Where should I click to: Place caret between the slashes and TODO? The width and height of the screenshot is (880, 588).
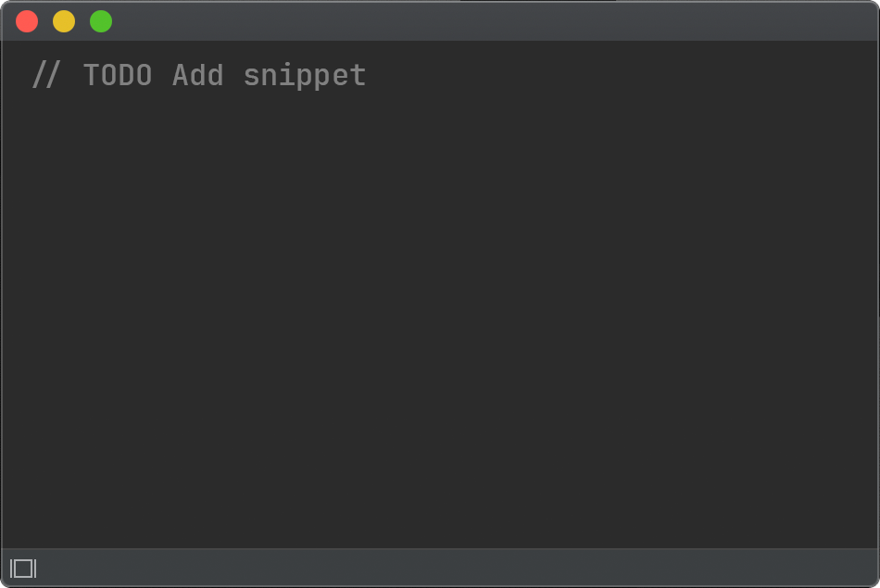(71, 76)
